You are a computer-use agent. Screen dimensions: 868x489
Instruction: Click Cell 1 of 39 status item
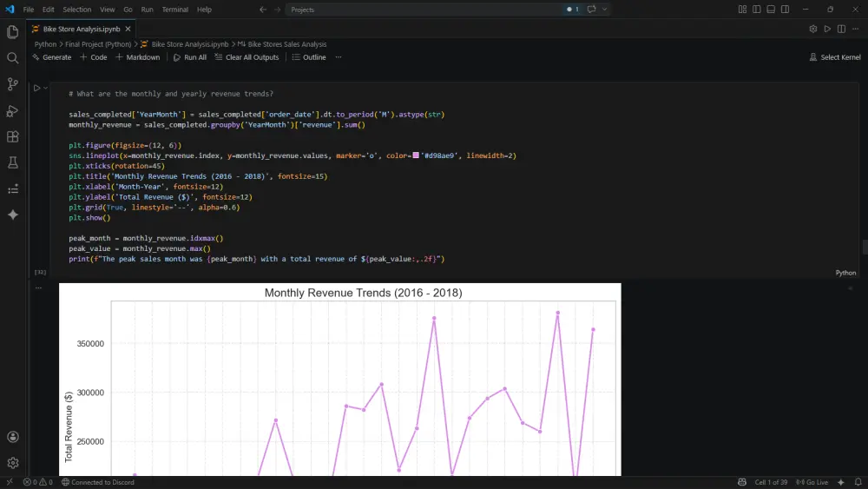[x=771, y=482]
